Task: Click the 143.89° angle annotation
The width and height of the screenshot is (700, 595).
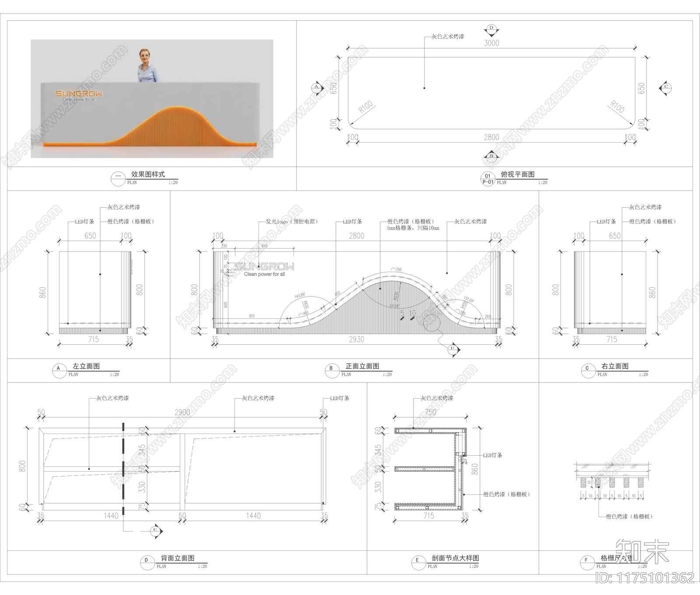Action: click(300, 296)
